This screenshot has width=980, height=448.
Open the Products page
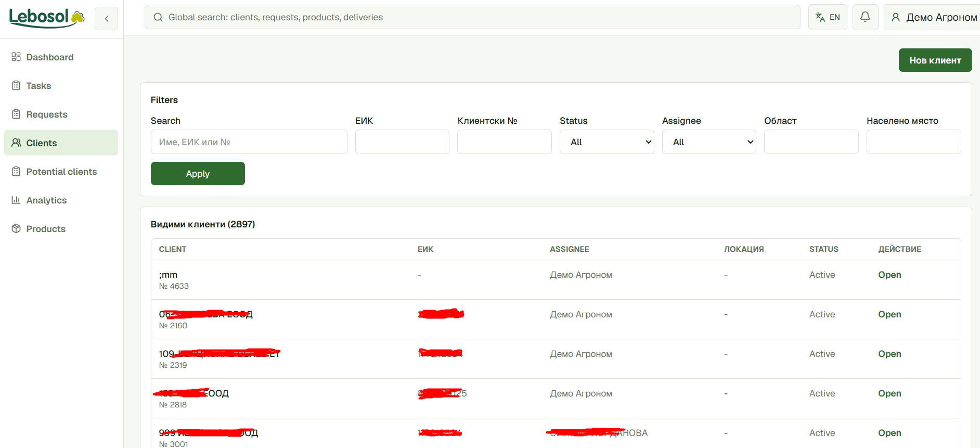[61, 228]
